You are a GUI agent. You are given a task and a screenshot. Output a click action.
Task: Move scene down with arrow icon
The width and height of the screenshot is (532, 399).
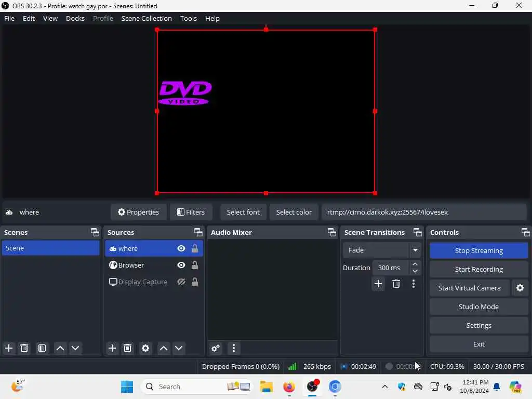75,348
